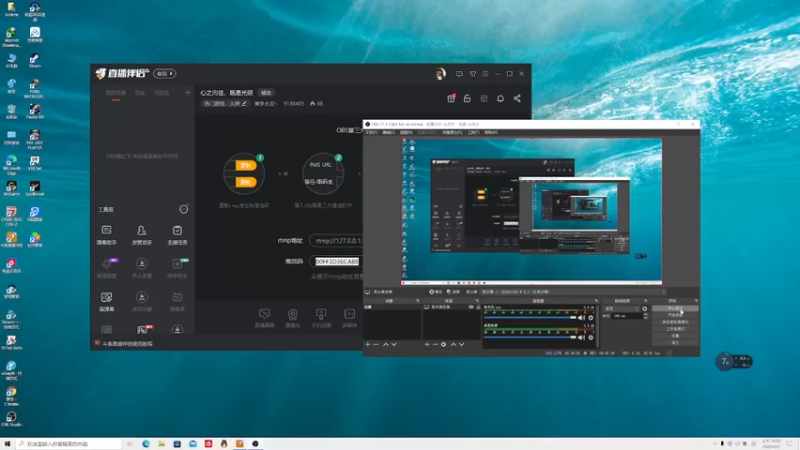Select the first scene tab in streaming companion

tap(116, 93)
